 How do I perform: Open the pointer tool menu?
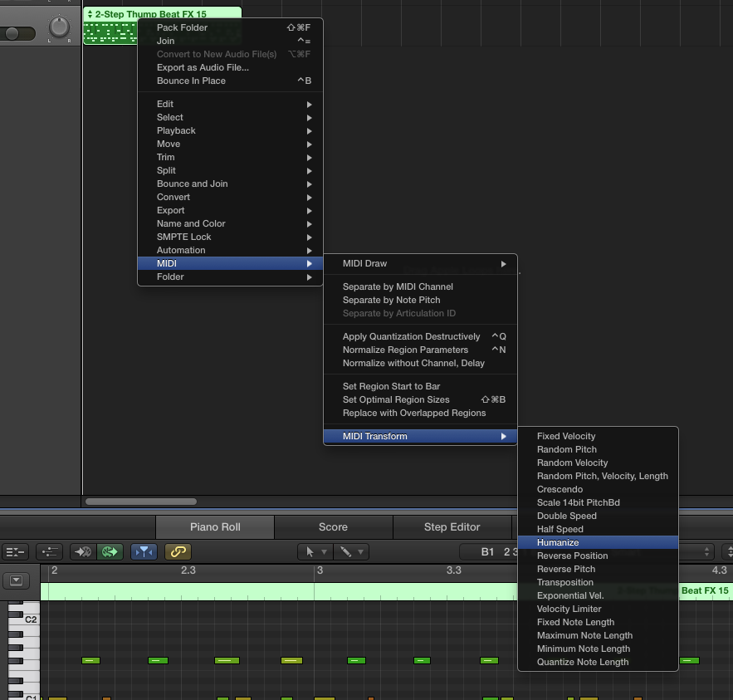point(315,552)
